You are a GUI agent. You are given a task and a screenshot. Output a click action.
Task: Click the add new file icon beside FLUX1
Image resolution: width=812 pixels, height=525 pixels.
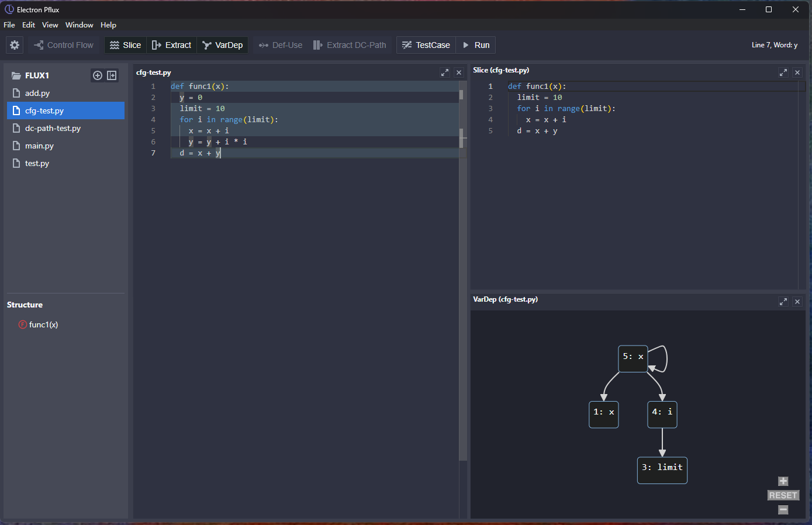(98, 75)
